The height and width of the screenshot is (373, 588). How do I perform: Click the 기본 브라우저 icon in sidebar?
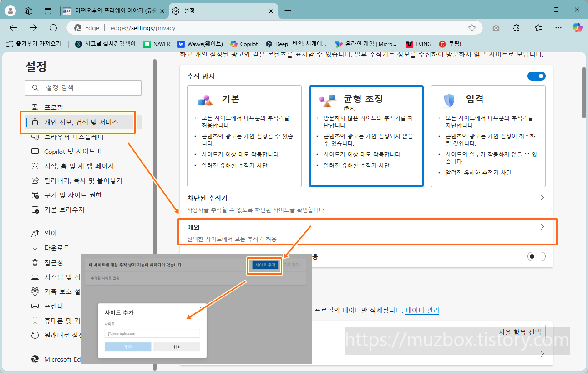35,209
